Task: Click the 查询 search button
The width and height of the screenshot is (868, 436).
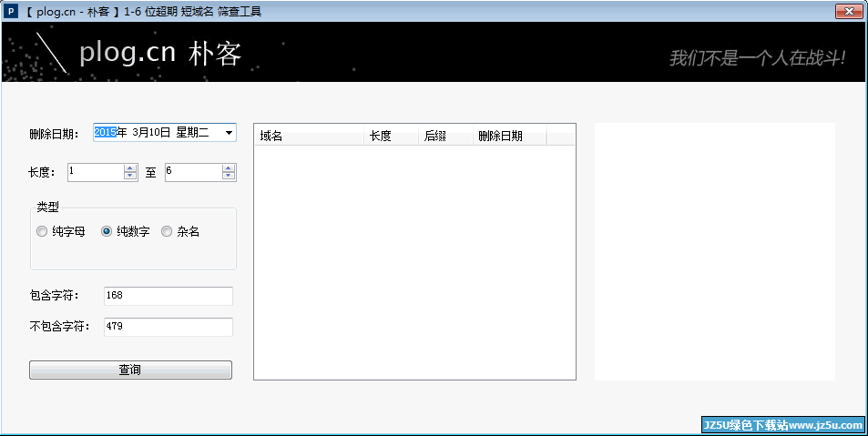Action: click(130, 370)
